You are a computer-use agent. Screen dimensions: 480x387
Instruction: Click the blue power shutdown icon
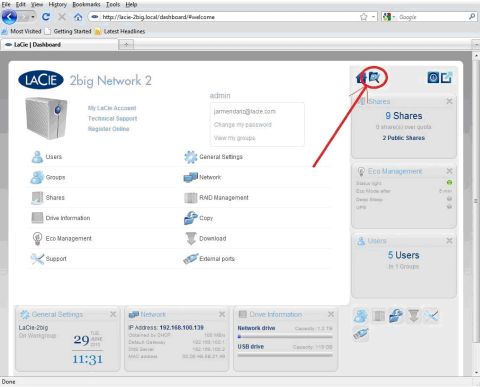click(433, 78)
